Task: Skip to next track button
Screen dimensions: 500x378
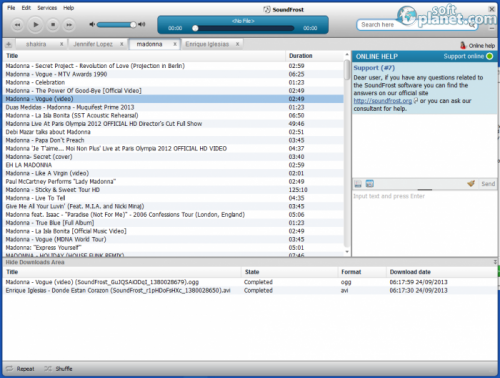Action: (69, 25)
